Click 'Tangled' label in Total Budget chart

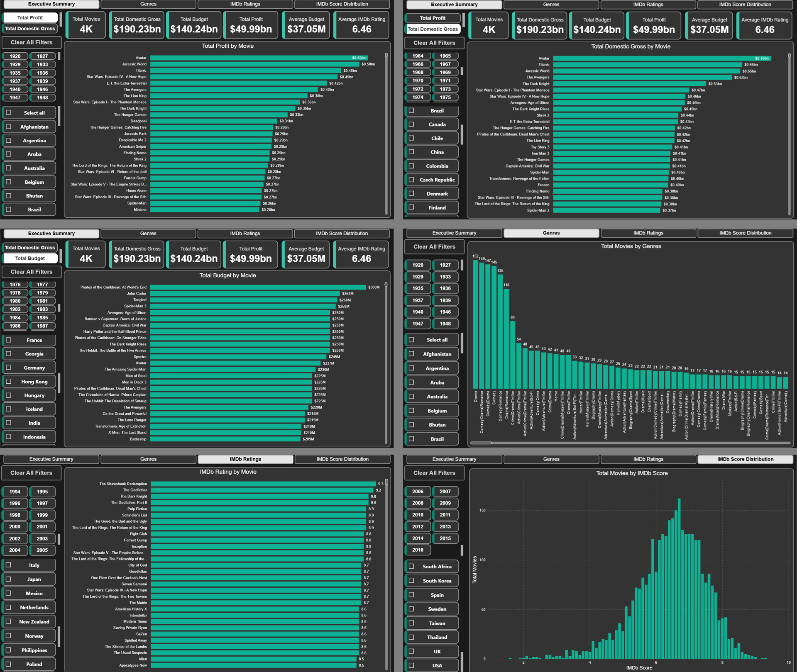pyautogui.click(x=140, y=300)
